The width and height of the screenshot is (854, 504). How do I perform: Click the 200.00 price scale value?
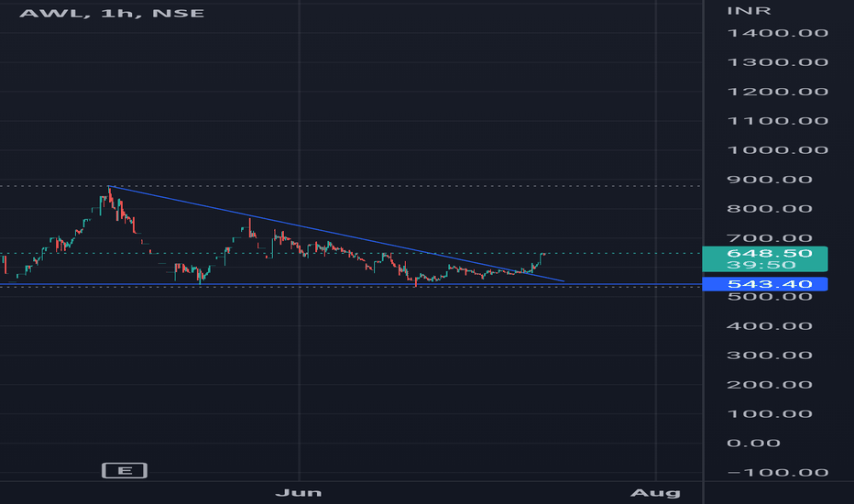[770, 385]
